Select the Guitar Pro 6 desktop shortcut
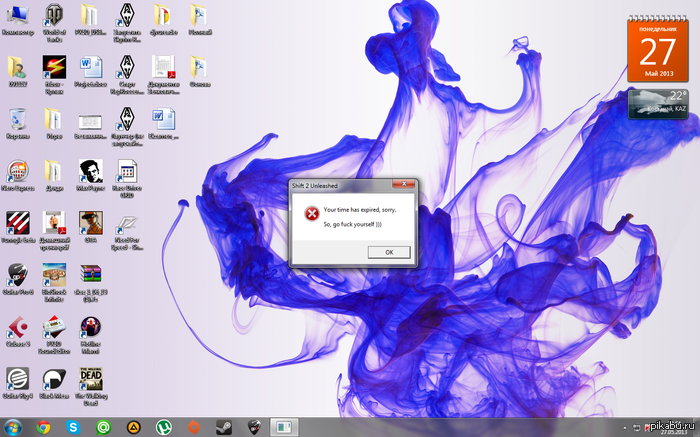This screenshot has width=700, height=437. 18,279
